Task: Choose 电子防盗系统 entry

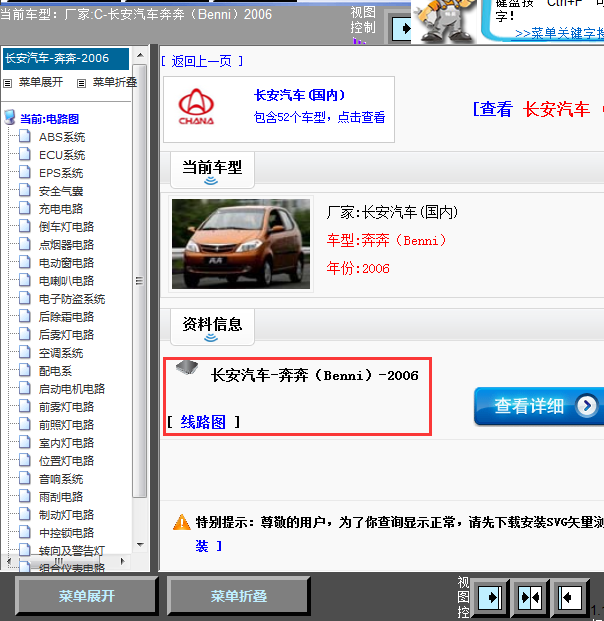Action: pyautogui.click(x=72, y=299)
